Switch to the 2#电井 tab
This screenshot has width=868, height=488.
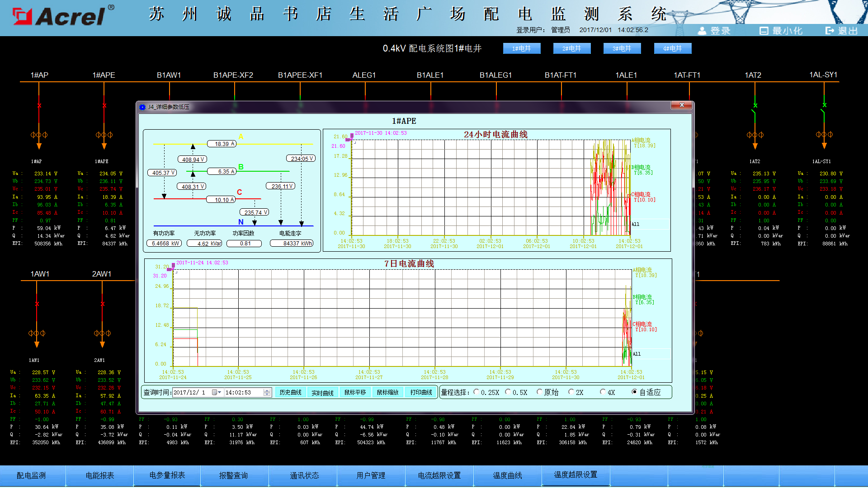(x=572, y=49)
